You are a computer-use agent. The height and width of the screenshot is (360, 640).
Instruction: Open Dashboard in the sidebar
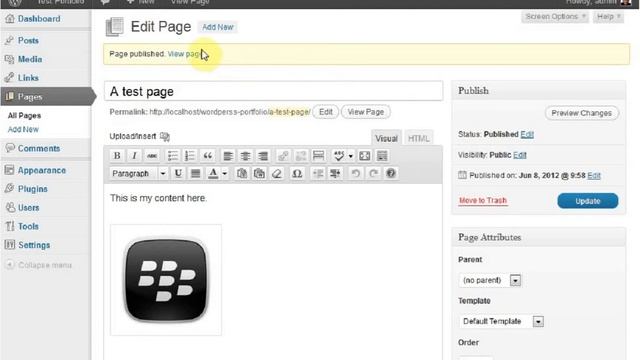point(39,19)
